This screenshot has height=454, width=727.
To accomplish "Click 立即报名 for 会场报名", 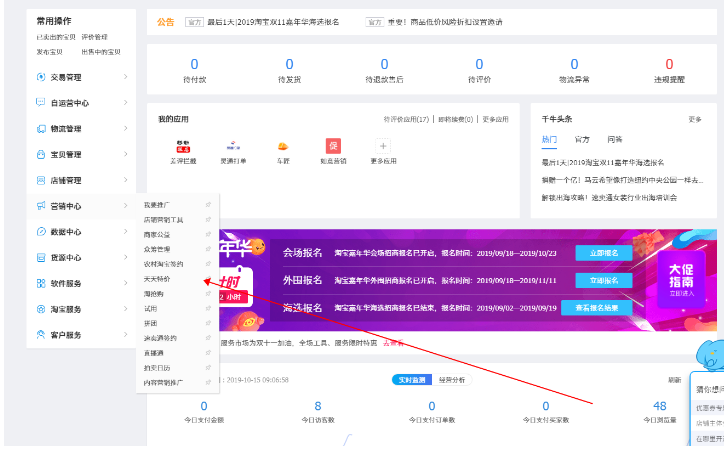I will tap(604, 253).
